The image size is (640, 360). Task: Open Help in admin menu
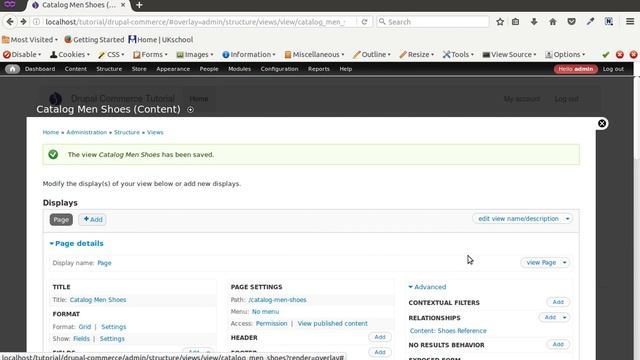[x=346, y=69]
